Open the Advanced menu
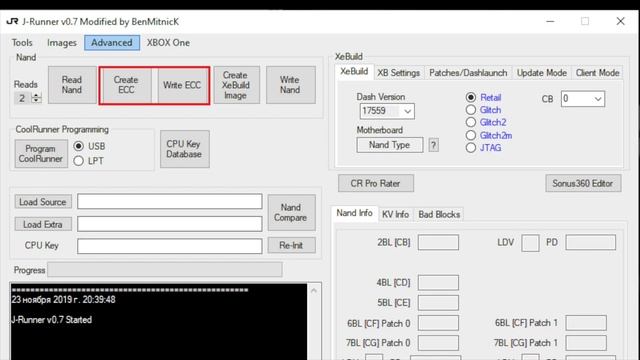This screenshot has height=360, width=640. 112,43
